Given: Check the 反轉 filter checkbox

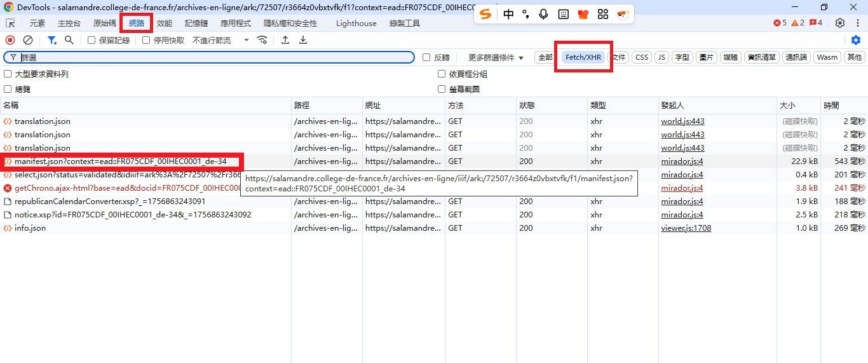Looking at the screenshot, I should pyautogui.click(x=426, y=57).
